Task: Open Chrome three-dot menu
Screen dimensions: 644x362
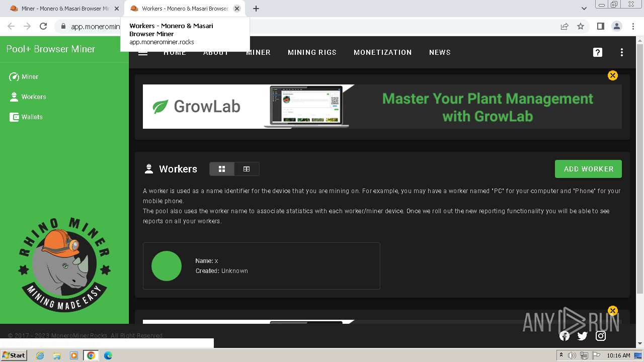Action: 632,26
